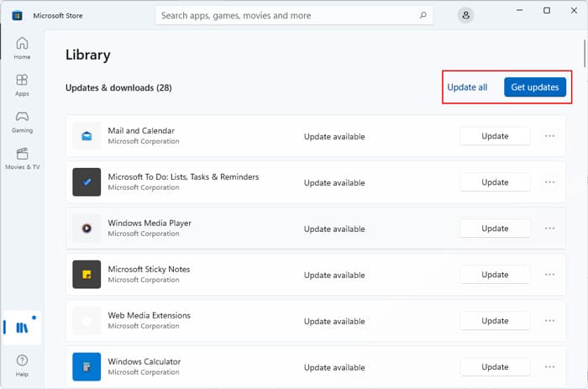The width and height of the screenshot is (588, 389).
Task: Open the Gaming section in sidebar
Action: coord(22,122)
